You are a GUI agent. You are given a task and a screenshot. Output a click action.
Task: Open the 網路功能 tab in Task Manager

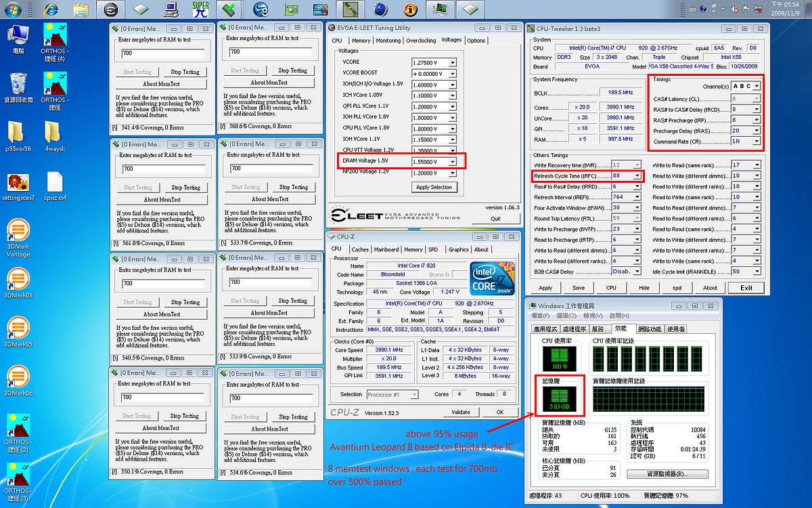(650, 329)
